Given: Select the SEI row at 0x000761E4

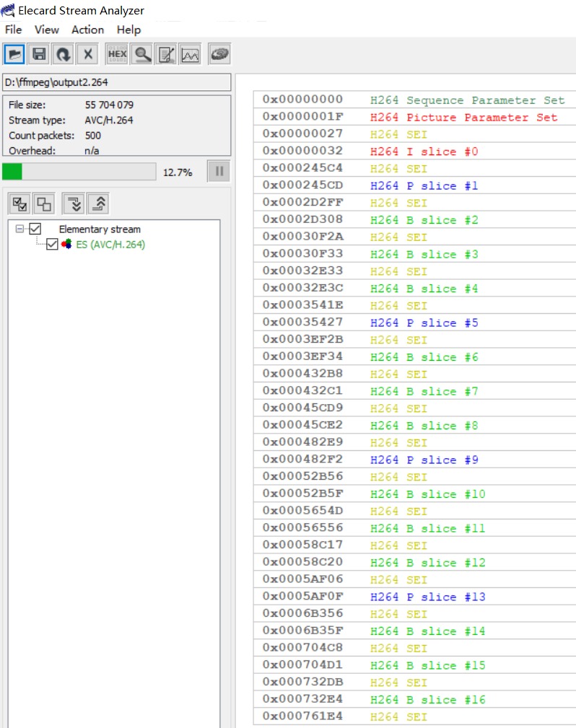Looking at the screenshot, I should pyautogui.click(x=414, y=717).
